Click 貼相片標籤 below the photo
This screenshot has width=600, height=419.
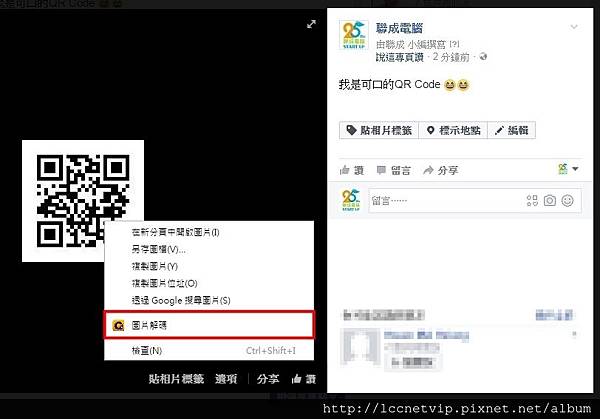[x=176, y=379]
